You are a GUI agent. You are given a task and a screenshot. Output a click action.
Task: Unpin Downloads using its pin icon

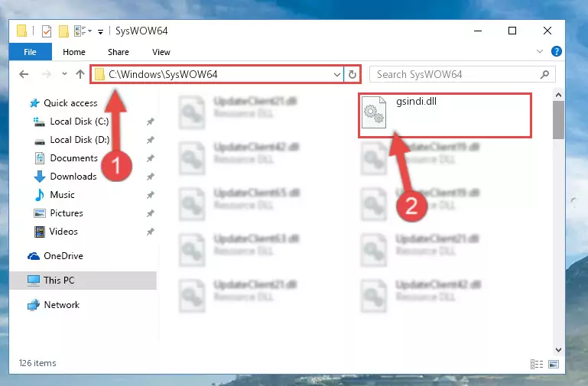tap(151, 177)
